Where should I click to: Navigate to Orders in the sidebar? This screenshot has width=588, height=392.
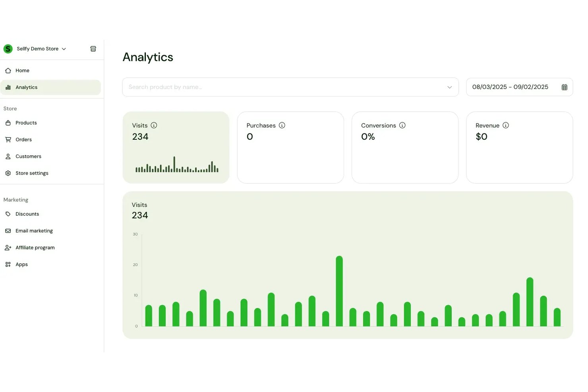[x=50, y=140]
